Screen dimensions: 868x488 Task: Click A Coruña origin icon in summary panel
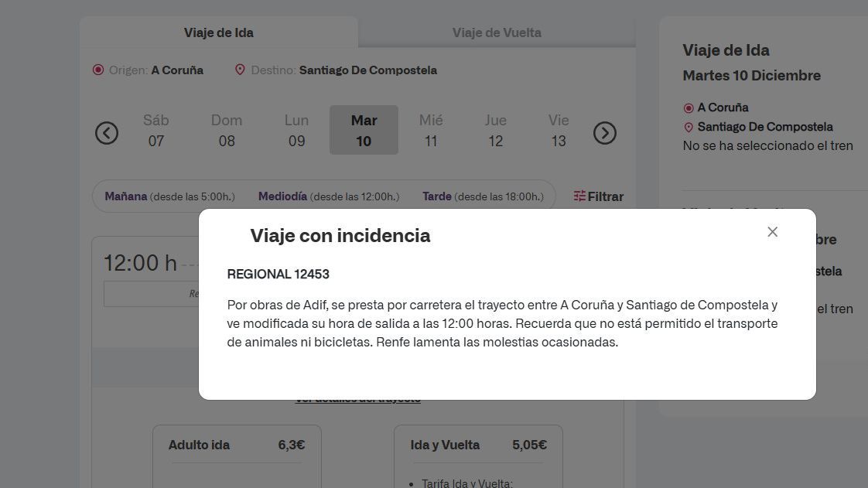coord(689,108)
